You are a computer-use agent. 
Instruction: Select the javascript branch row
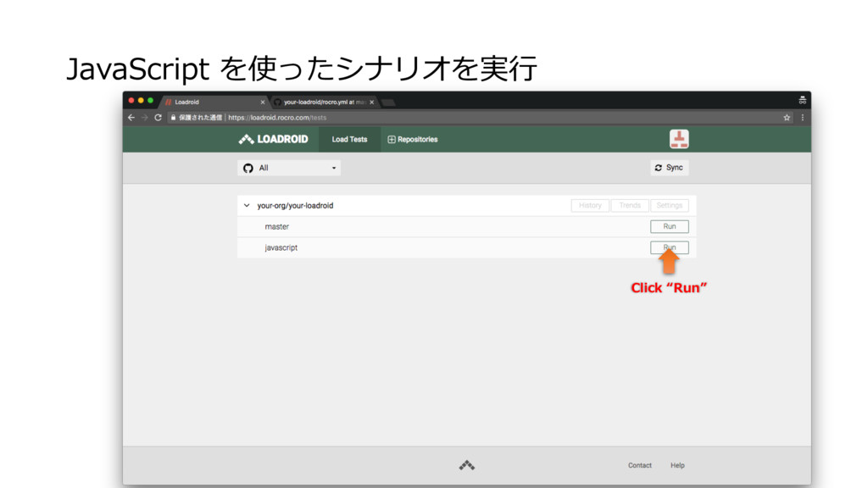(x=467, y=248)
